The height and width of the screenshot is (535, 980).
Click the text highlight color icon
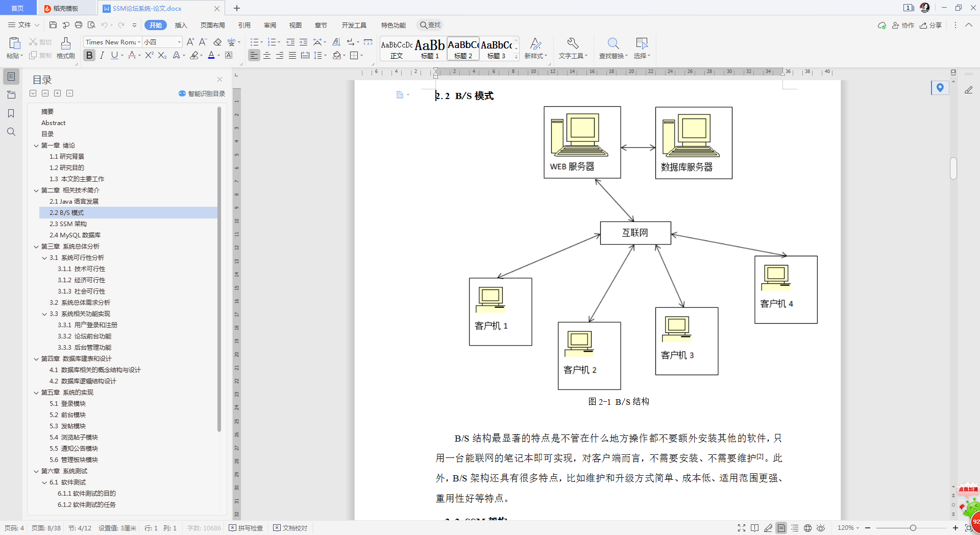coord(194,55)
